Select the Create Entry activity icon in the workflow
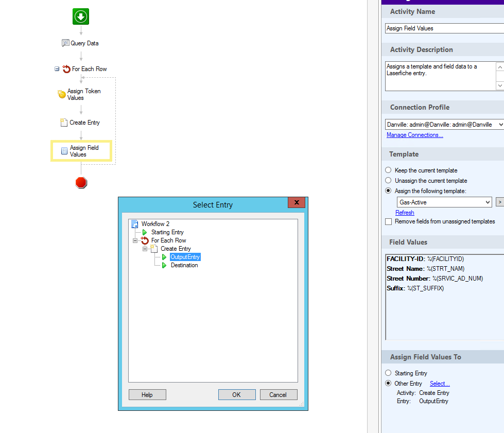 [64, 123]
